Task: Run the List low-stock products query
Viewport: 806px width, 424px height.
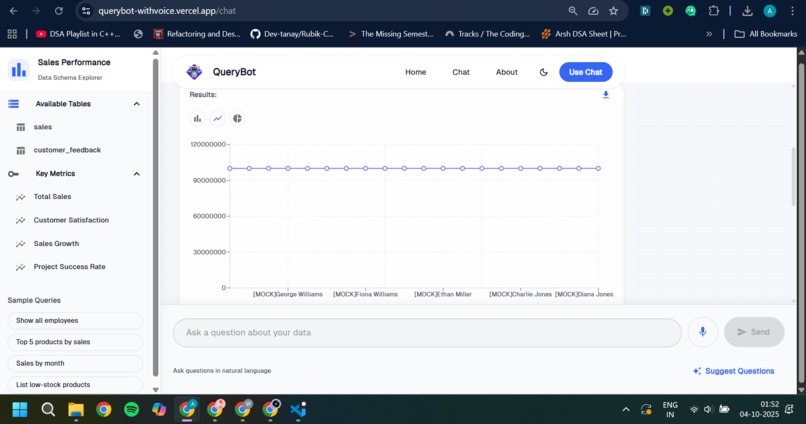Action: pos(75,384)
